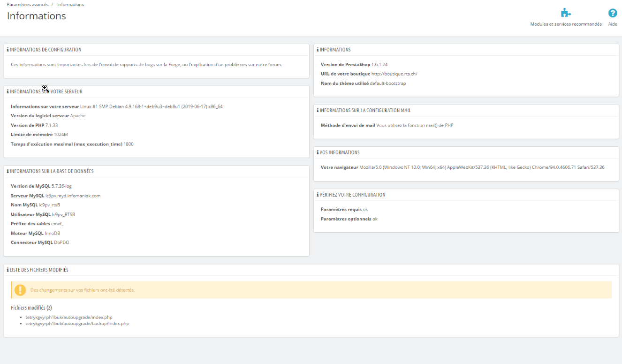Click the Informations breadcrumb item
Screen dimensions: 622x364
(x=71, y=5)
